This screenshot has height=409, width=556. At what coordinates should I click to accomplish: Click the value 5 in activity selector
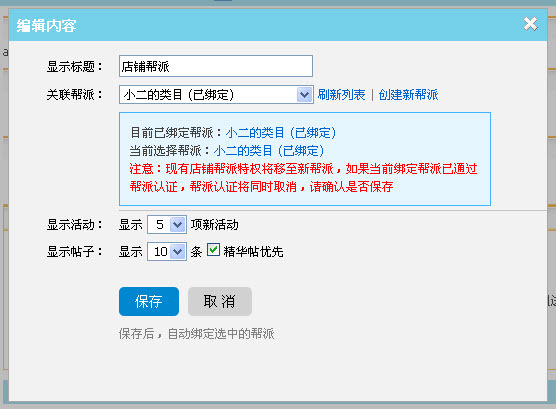coord(160,225)
